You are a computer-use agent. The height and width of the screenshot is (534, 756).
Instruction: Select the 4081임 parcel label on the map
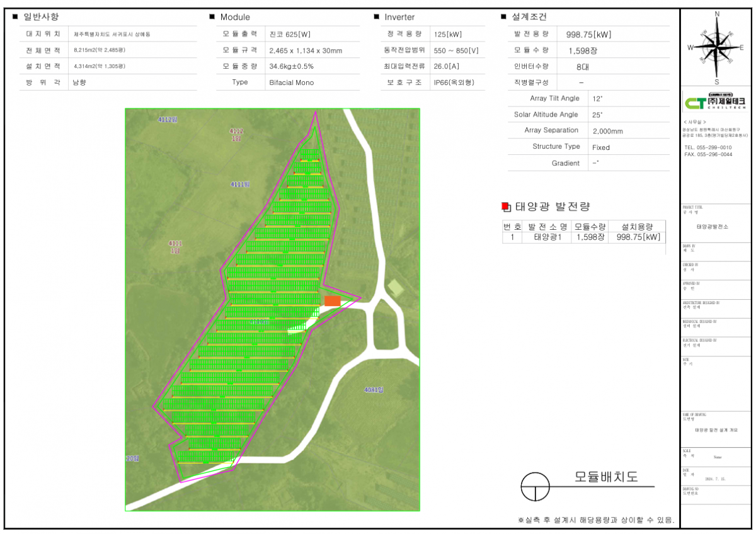point(374,390)
